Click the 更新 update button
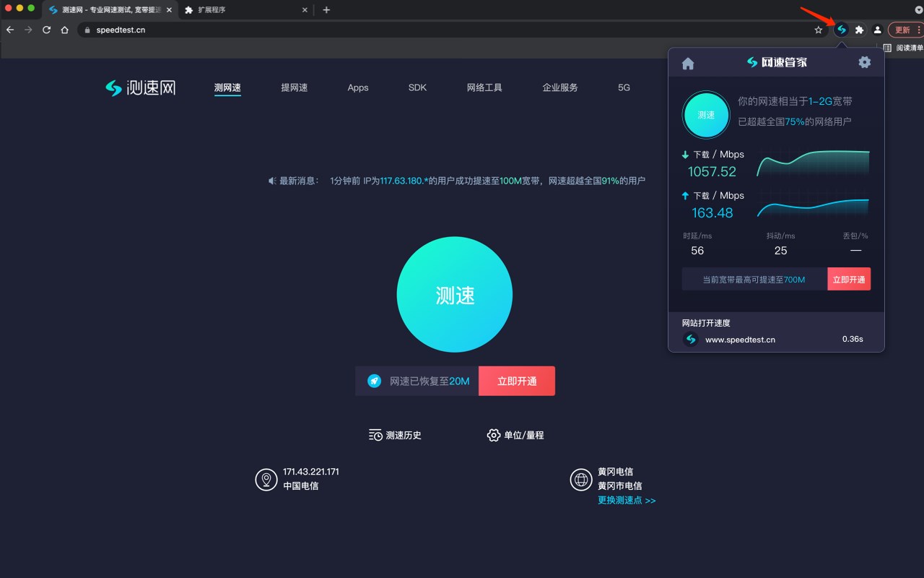This screenshot has width=924, height=578. (906, 30)
